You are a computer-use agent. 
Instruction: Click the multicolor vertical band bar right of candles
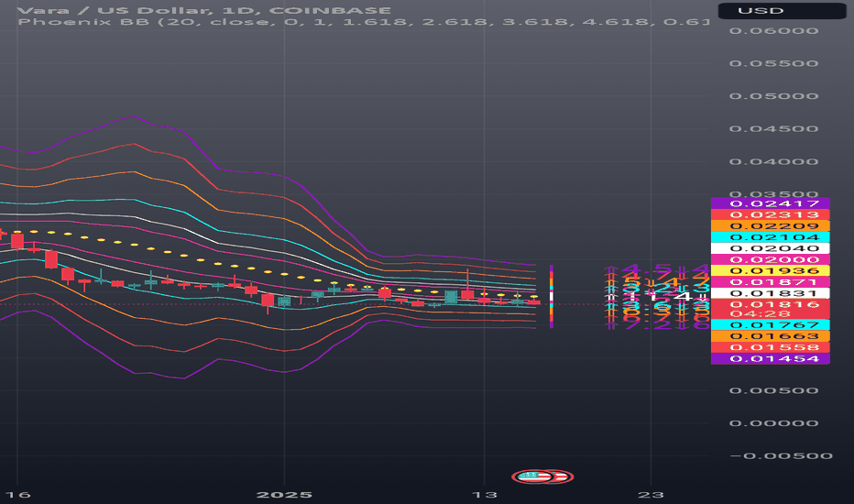[552, 296]
